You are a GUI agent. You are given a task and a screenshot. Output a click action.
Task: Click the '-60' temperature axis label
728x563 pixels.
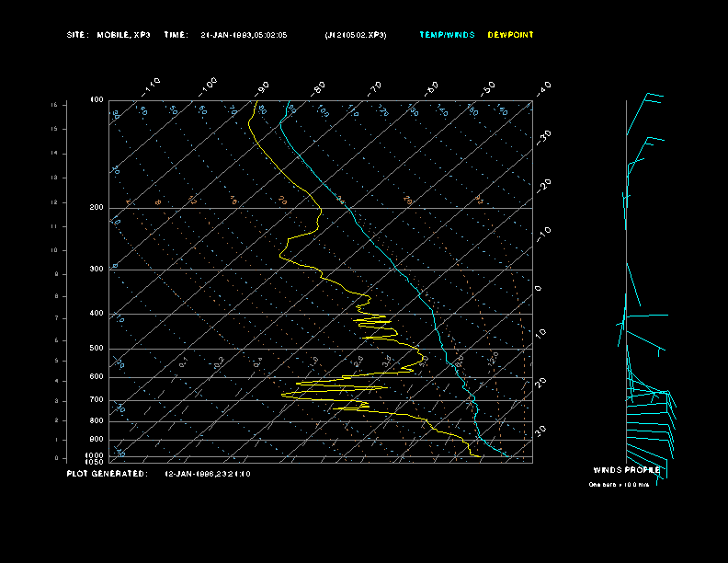pos(431,88)
